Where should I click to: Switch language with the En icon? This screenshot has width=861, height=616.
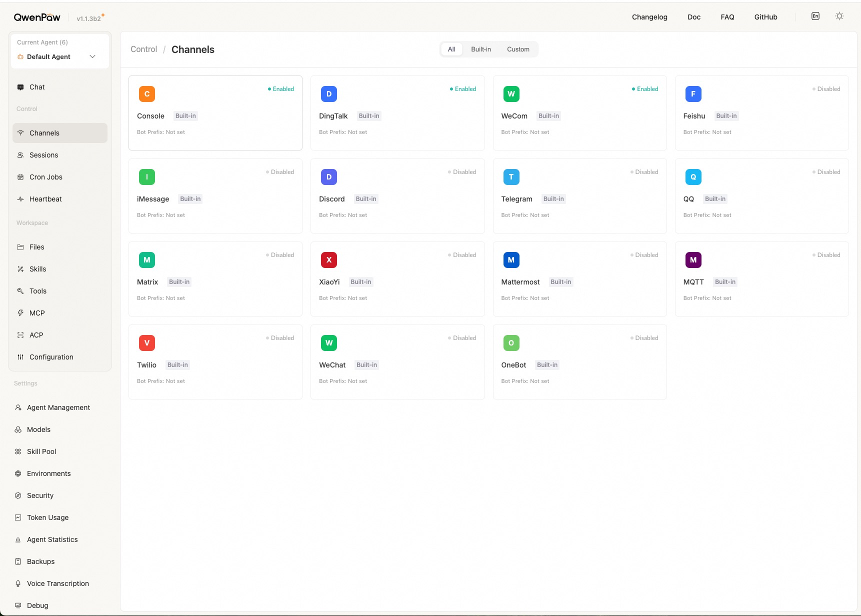[815, 16]
